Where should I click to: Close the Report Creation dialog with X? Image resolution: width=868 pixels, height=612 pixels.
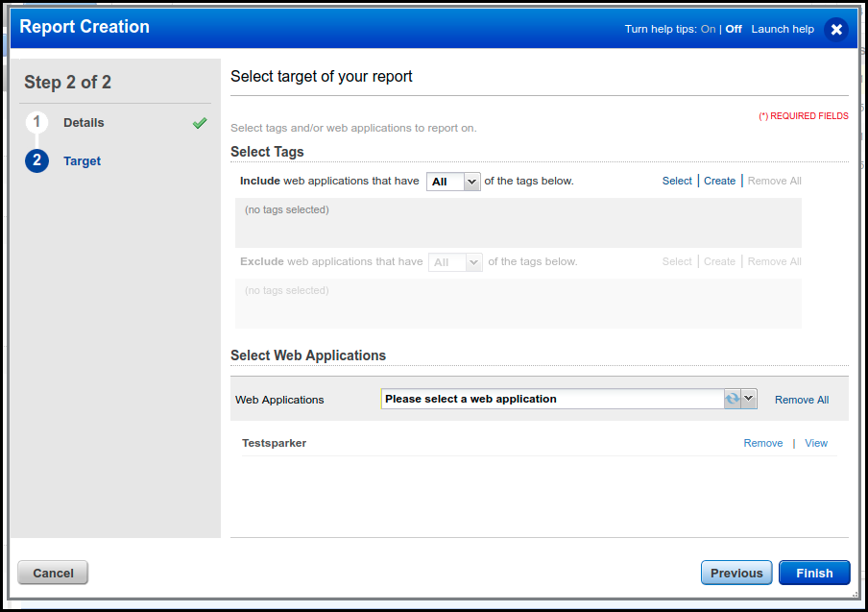pos(836,29)
